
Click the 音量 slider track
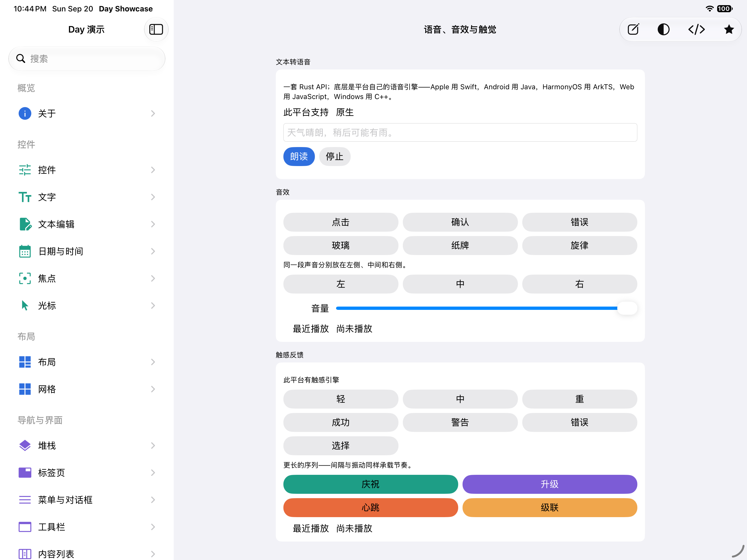point(486,308)
